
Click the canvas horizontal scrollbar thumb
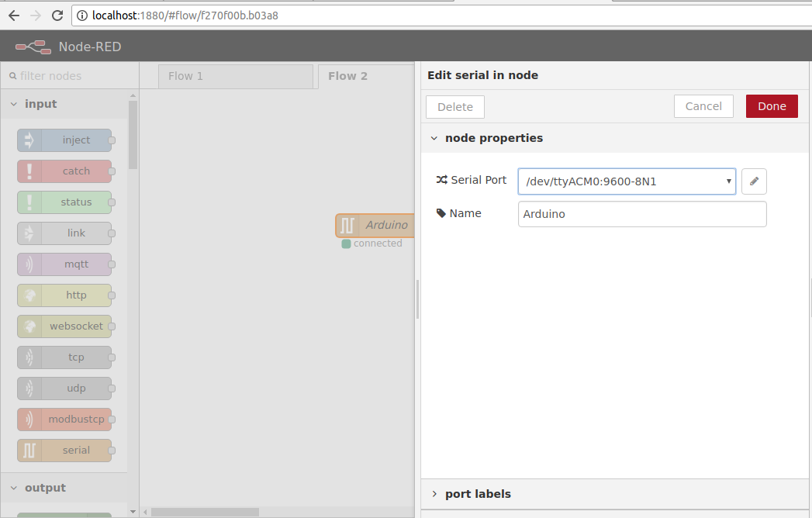point(205,513)
